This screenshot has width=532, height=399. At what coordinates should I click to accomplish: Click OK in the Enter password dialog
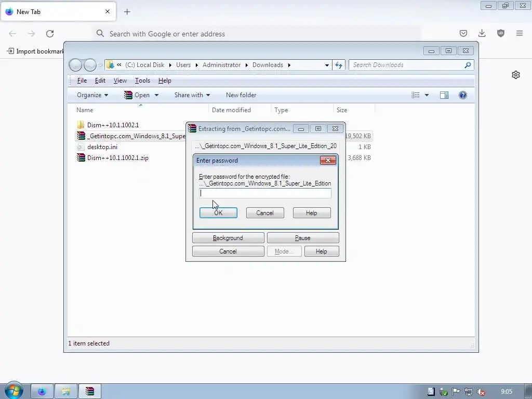pos(218,212)
